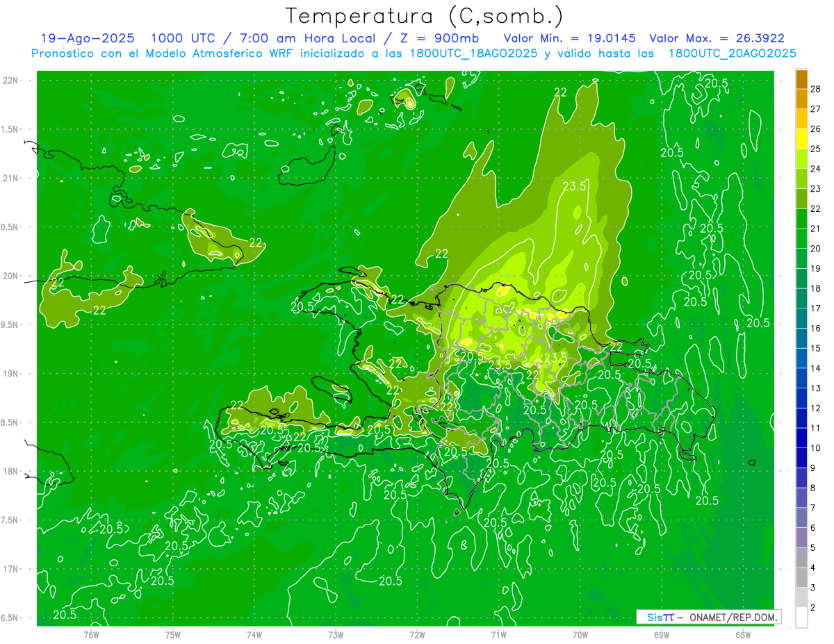Click the "17N" latitude axis label

point(10,569)
